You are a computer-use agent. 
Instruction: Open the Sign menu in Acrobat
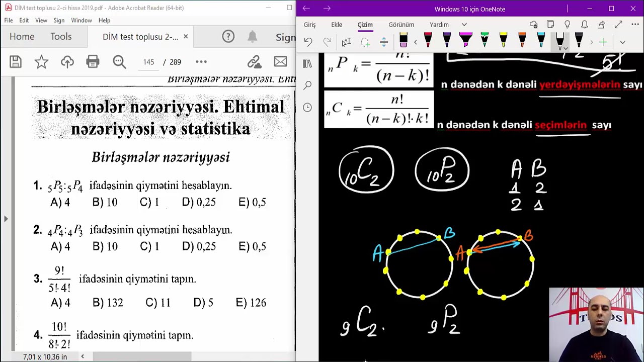tap(59, 20)
